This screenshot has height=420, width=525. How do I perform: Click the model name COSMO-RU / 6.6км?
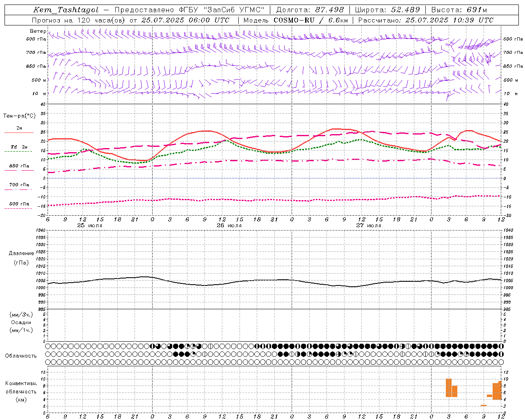coord(311,20)
